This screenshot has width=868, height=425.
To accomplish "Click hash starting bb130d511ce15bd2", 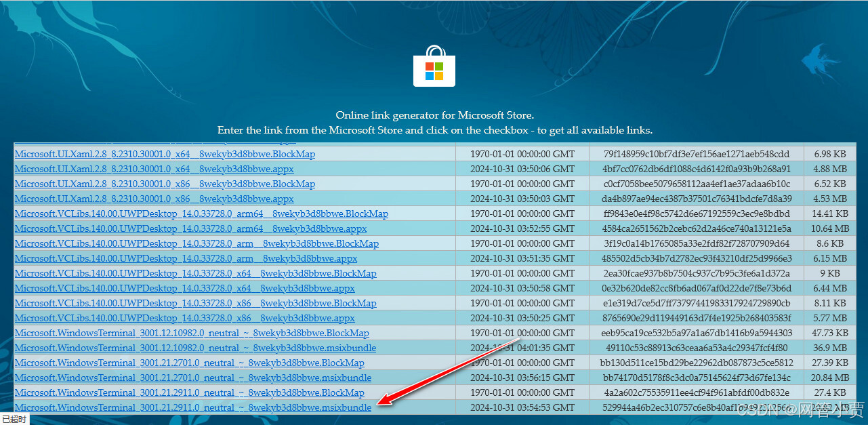I will point(697,363).
